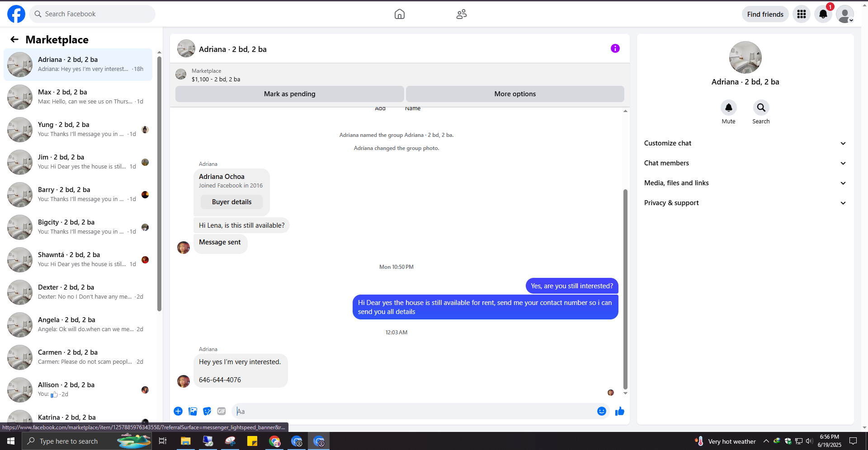This screenshot has width=868, height=450.
Task: Expand Privacy & support section
Action: 745,203
